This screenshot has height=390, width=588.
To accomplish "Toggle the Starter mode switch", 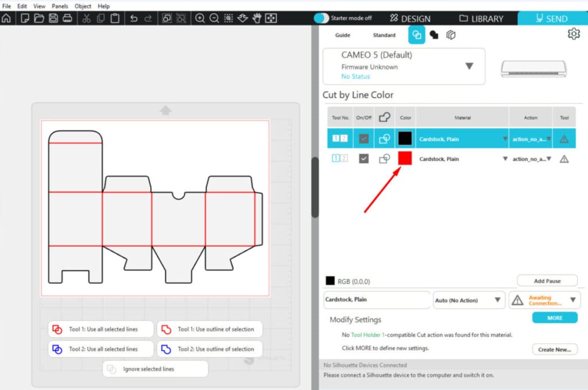I will coord(322,18).
